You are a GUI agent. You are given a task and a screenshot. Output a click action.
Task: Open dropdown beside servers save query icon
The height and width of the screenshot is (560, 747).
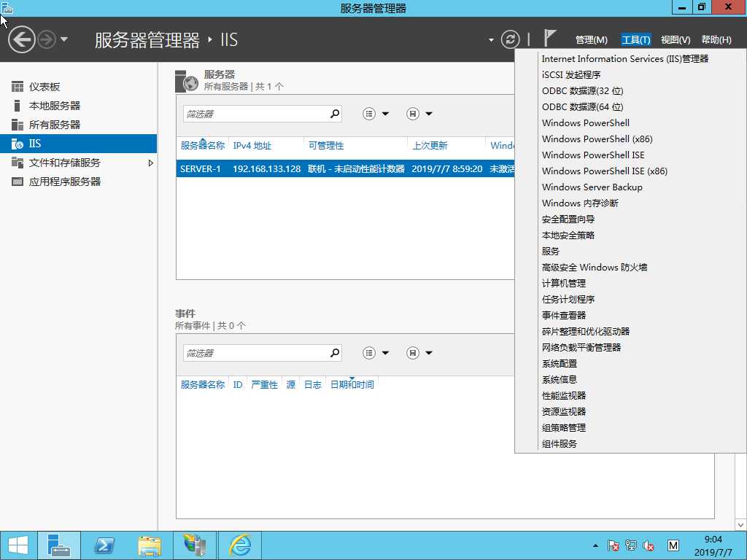point(429,114)
